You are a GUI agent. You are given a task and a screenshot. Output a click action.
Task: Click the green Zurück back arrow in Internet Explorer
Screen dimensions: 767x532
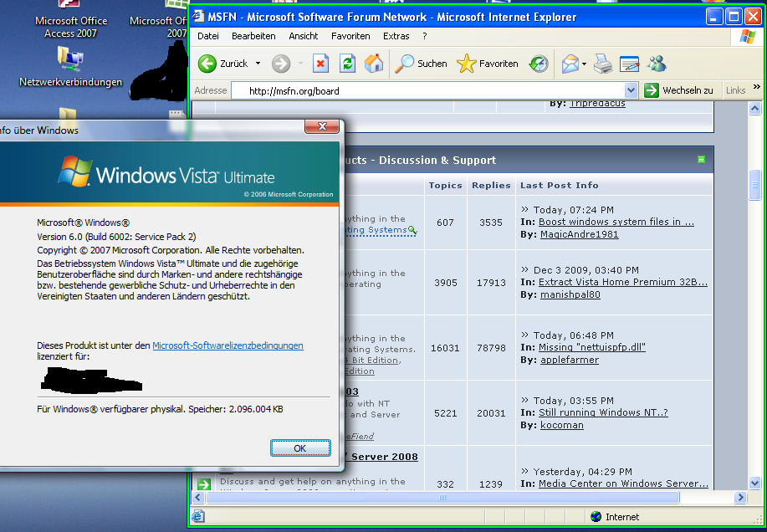tap(207, 64)
